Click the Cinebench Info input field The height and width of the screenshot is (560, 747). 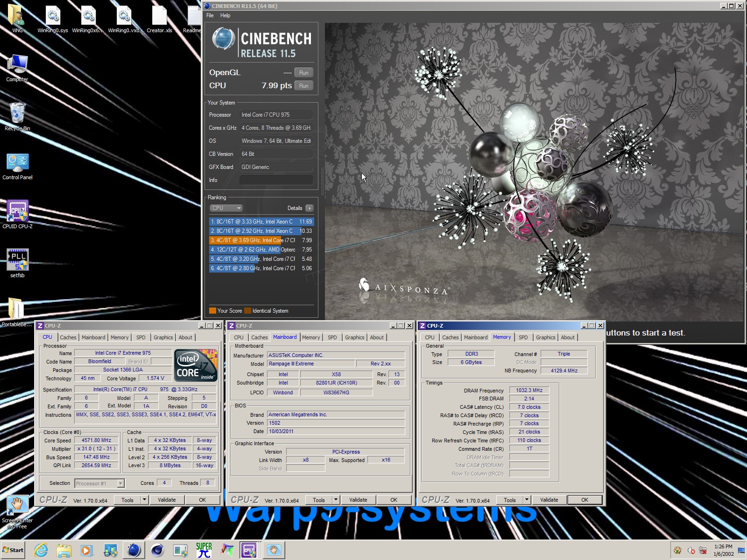(276, 180)
